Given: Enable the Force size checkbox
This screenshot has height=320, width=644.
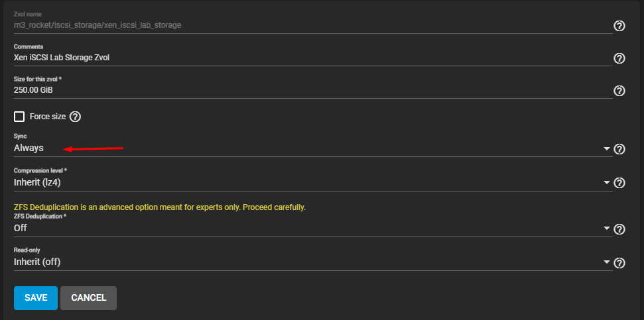Looking at the screenshot, I should point(19,117).
